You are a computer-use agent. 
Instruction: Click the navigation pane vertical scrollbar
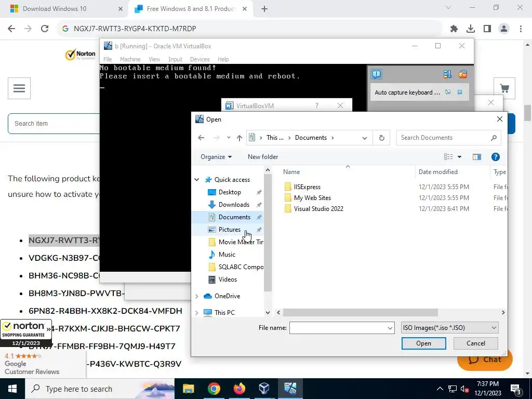click(x=268, y=233)
